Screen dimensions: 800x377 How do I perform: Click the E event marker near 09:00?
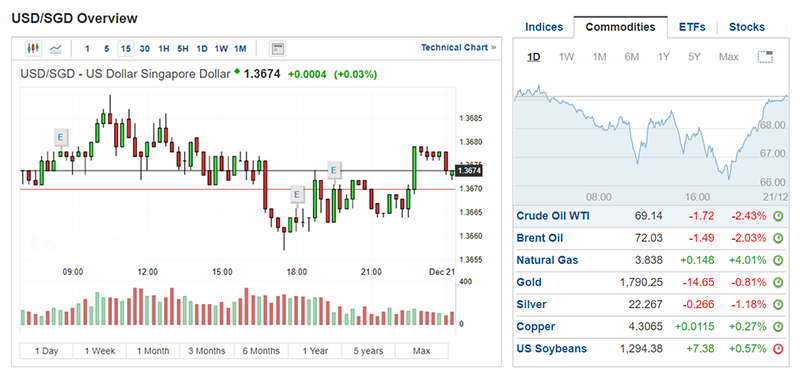pyautogui.click(x=61, y=137)
